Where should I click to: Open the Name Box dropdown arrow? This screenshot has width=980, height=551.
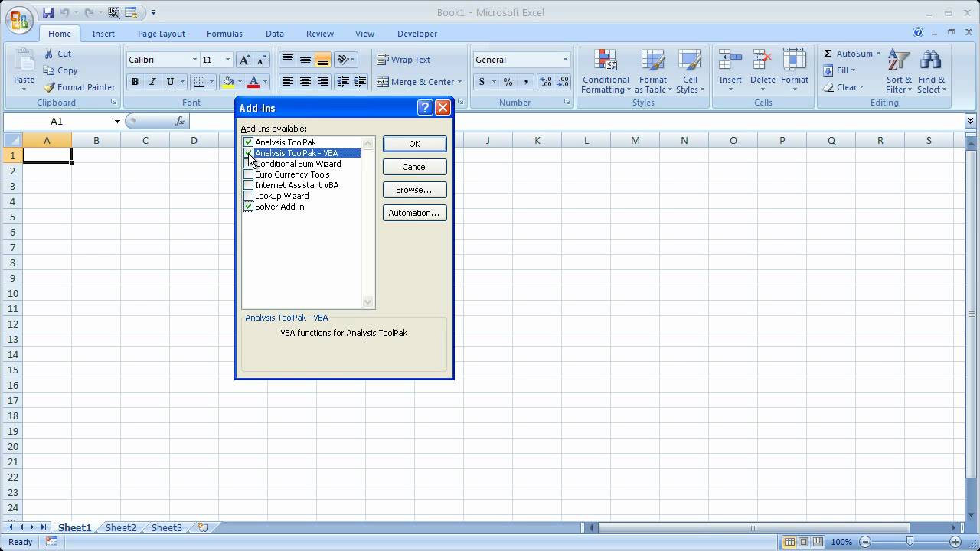[x=117, y=121]
